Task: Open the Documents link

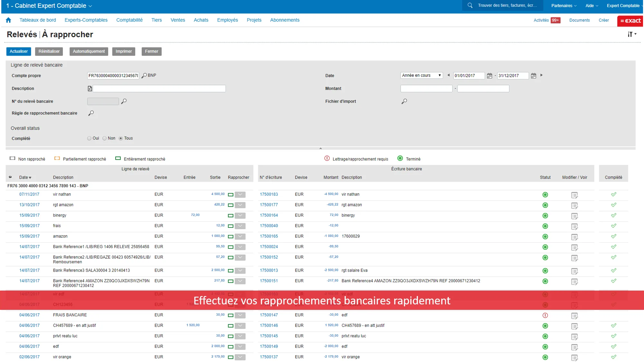Action: (580, 20)
